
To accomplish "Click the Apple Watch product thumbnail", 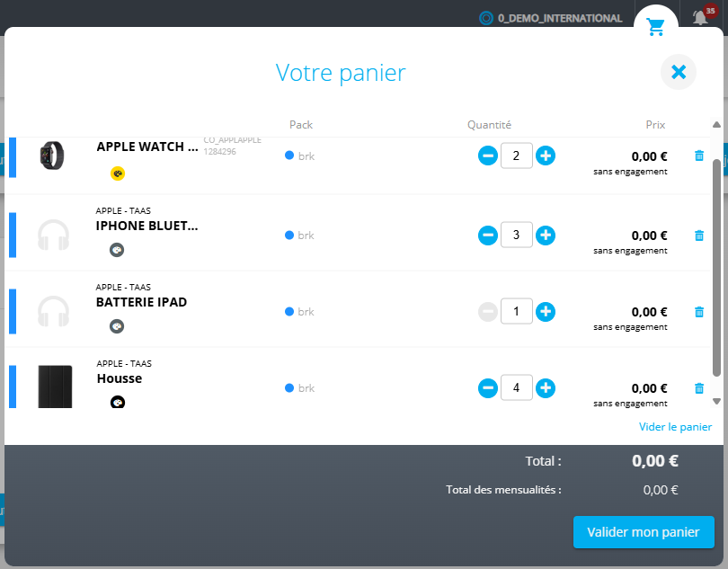I will coord(52,156).
